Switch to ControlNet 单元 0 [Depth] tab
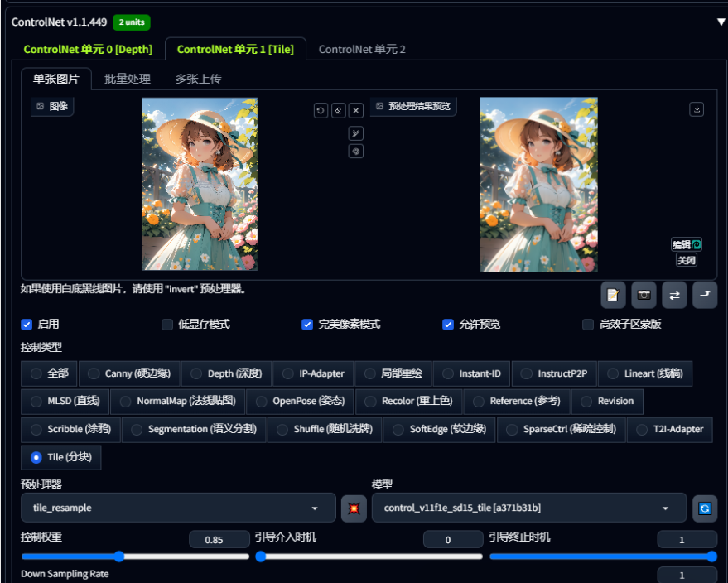Viewport: 728px width, 583px height. tap(88, 49)
